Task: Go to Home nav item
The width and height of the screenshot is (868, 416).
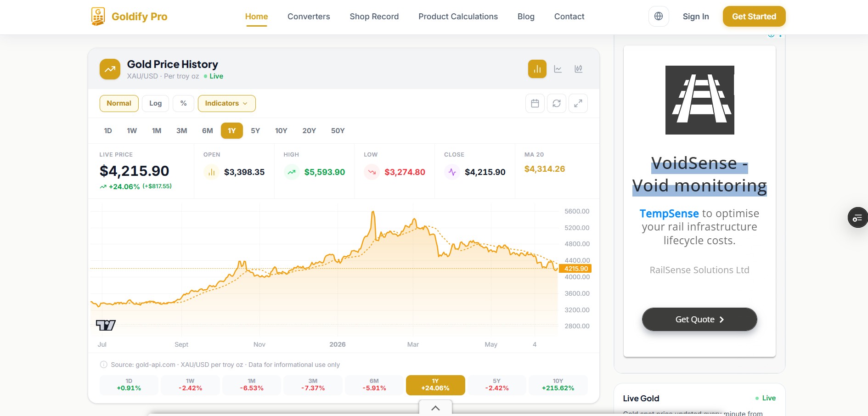Action: (x=256, y=17)
